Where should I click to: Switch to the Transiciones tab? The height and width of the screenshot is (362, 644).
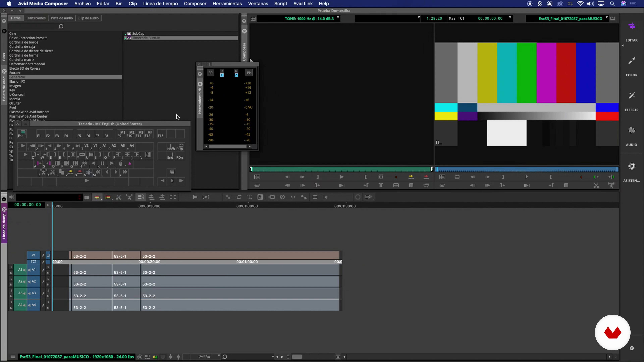point(36,18)
